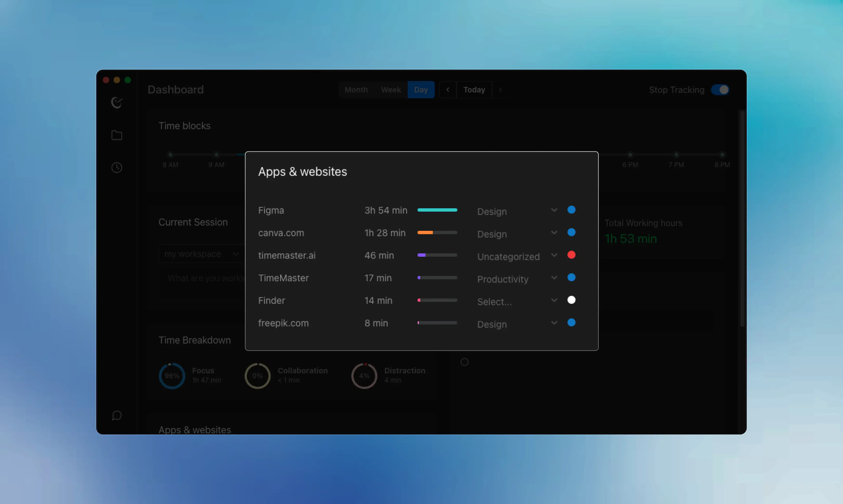
Task: Click the canva.com orange usage bar
Action: pyautogui.click(x=437, y=233)
